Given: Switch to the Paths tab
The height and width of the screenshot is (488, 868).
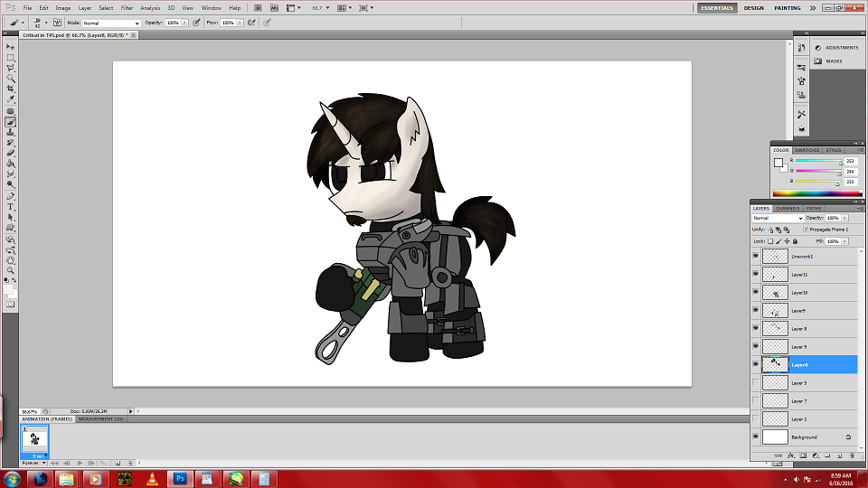Looking at the screenshot, I should click(814, 209).
